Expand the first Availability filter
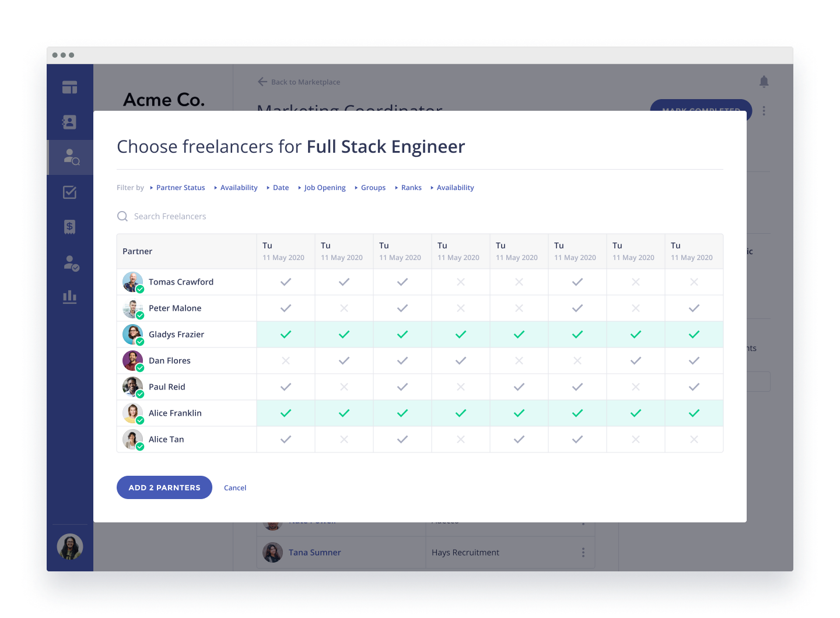840x618 pixels. pos(236,188)
